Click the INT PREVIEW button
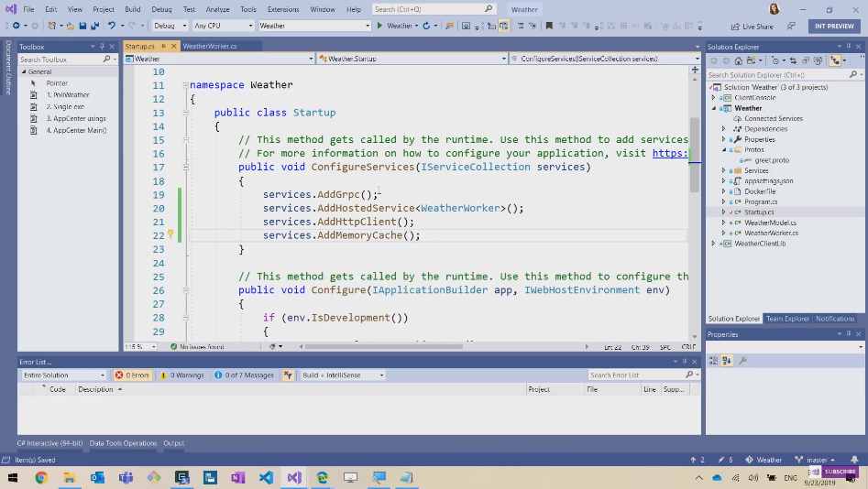This screenshot has width=868, height=489. pos(833,27)
